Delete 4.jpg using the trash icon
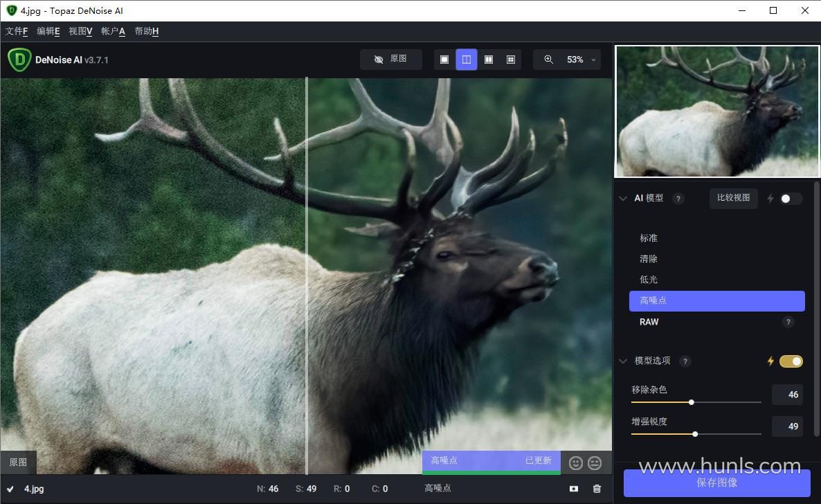Viewport: 821px width, 504px height. pyautogui.click(x=597, y=489)
